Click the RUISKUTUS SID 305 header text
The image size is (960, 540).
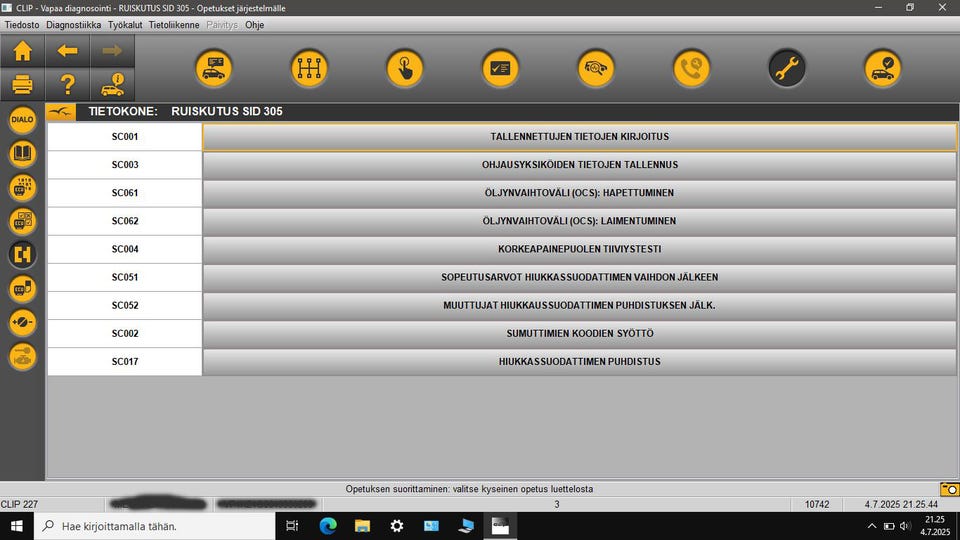tap(227, 111)
